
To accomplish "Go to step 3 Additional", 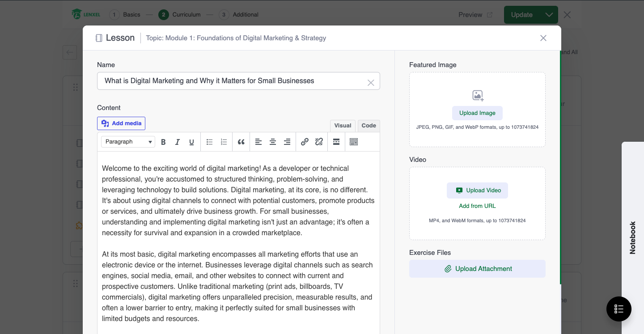I will coord(239,15).
